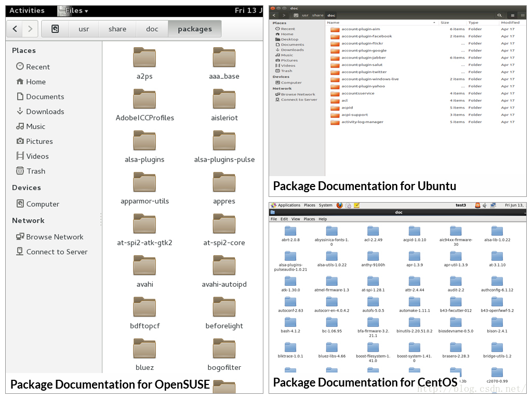Click clock date in OpenSUSE top bar
Image resolution: width=532 pixels, height=399 pixels.
pos(248,10)
